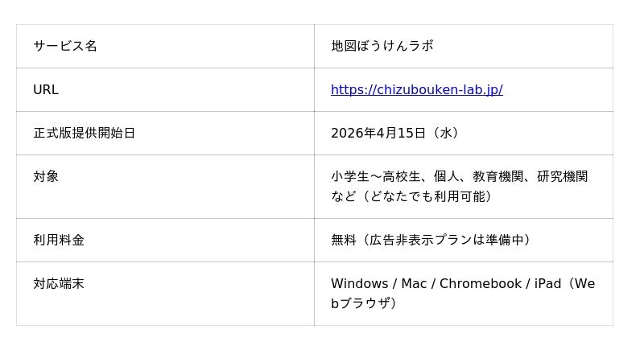This screenshot has height=350, width=644.
Task: Click the 正式版提供開始日 label
Action: pos(84,134)
